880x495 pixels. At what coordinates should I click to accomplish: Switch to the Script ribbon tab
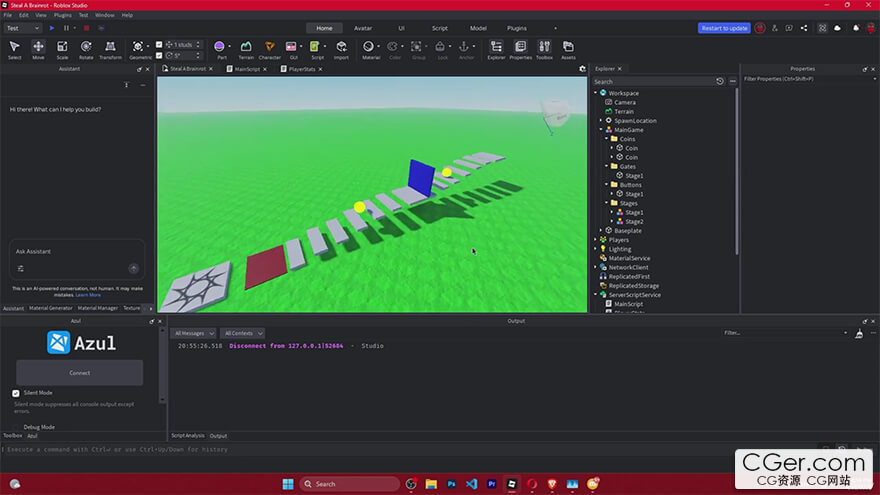[x=439, y=28]
